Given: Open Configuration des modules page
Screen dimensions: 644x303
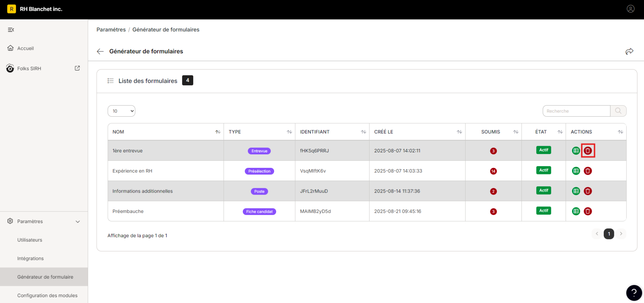Looking at the screenshot, I should coord(48,295).
